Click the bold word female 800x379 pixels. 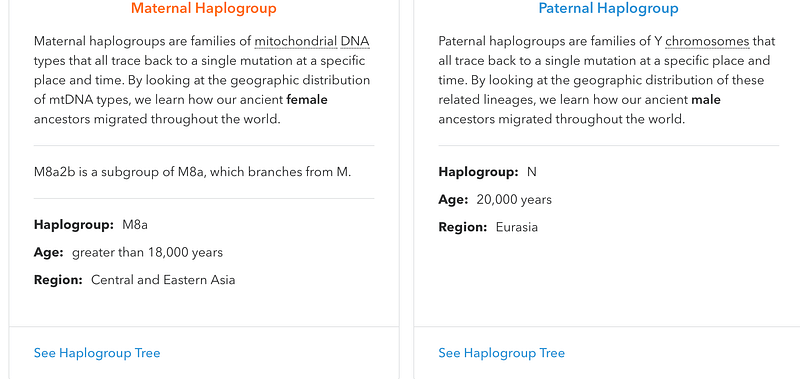tap(307, 100)
